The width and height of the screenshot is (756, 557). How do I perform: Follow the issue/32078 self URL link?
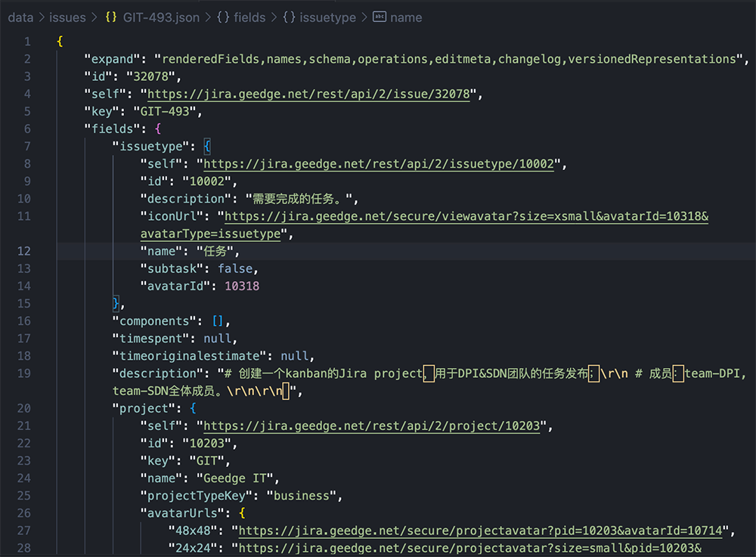(x=308, y=94)
